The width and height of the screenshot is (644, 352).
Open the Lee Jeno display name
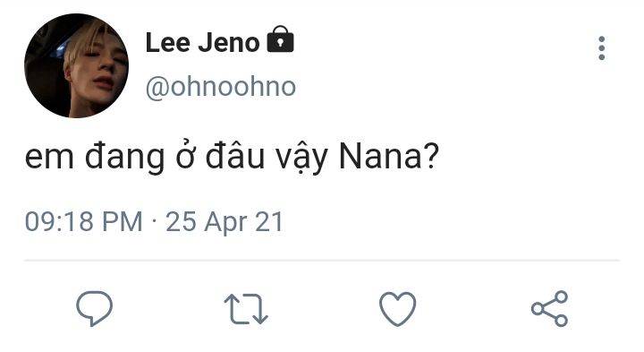tap(202, 43)
